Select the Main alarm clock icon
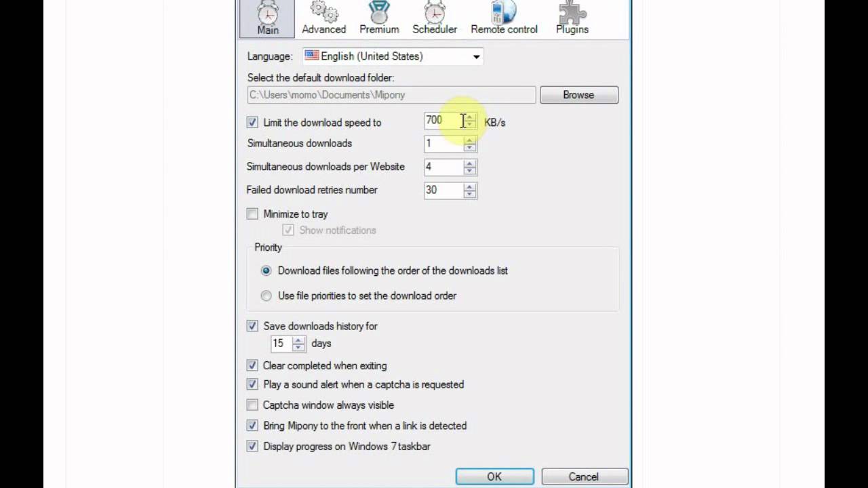The width and height of the screenshot is (868, 488). tap(268, 12)
